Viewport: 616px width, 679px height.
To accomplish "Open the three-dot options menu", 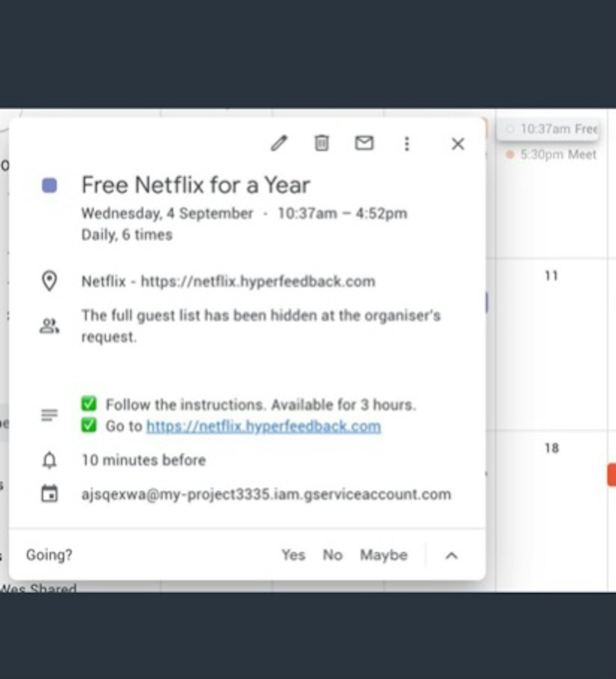I will coord(407,144).
